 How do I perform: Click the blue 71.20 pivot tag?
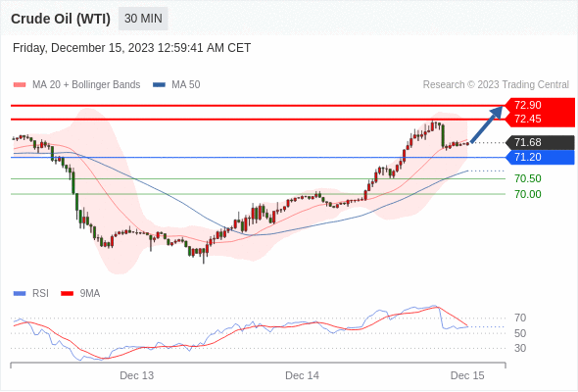pos(540,157)
